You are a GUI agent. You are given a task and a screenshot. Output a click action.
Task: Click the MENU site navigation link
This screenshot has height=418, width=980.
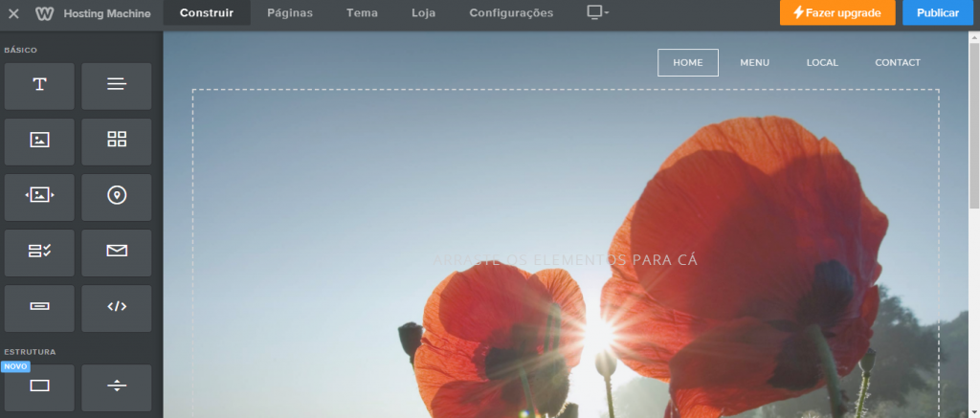point(754,62)
